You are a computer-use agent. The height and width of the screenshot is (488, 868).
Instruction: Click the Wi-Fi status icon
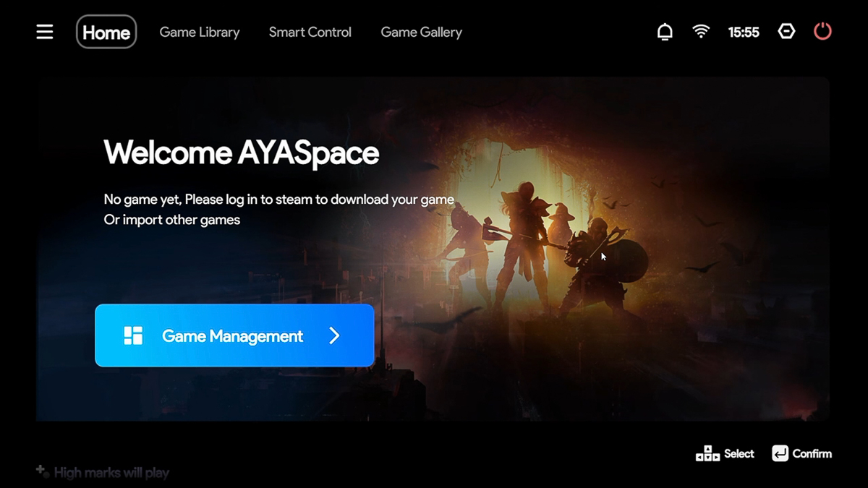pyautogui.click(x=700, y=31)
